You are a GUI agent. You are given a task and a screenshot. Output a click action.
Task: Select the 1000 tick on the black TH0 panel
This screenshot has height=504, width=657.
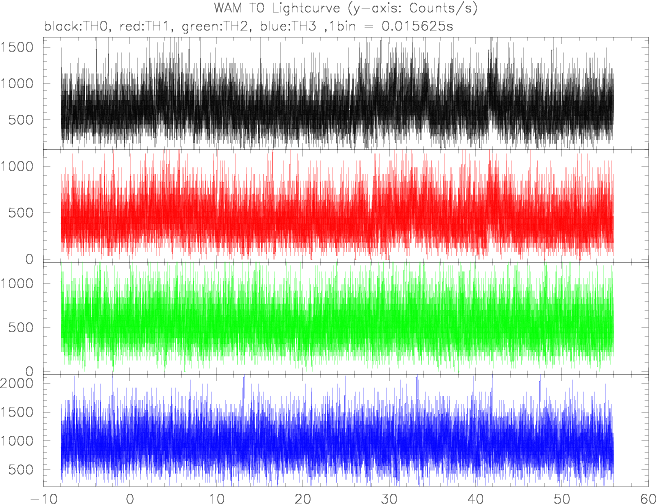click(x=17, y=83)
